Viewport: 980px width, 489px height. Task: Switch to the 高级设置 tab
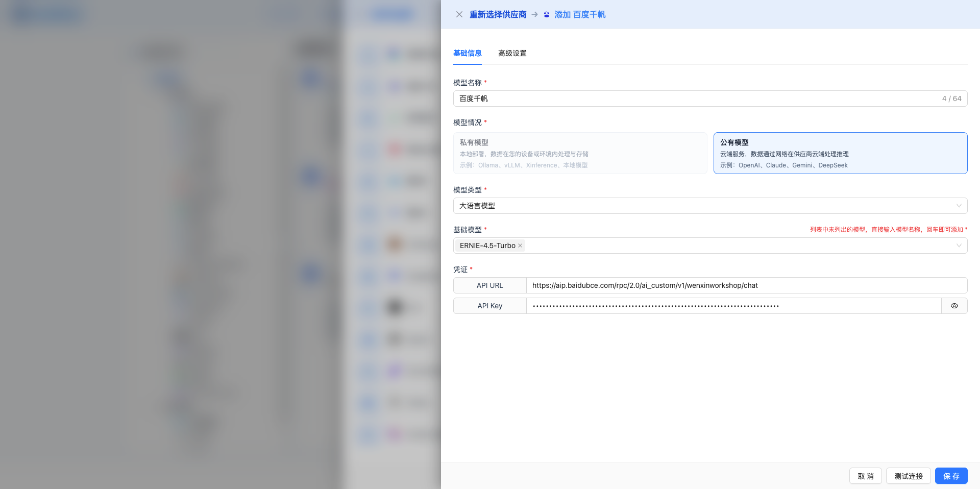pyautogui.click(x=512, y=53)
